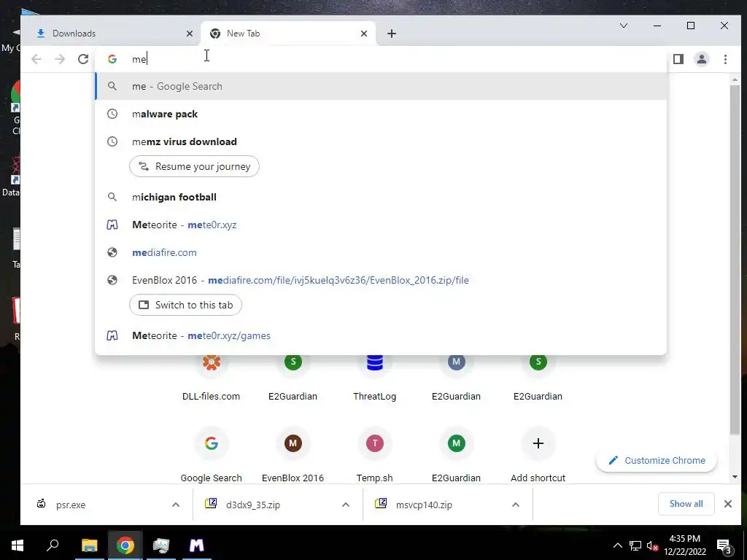Open the EvenBlox 2016 shortcut tile
This screenshot has height=560, width=747.
pyautogui.click(x=293, y=455)
